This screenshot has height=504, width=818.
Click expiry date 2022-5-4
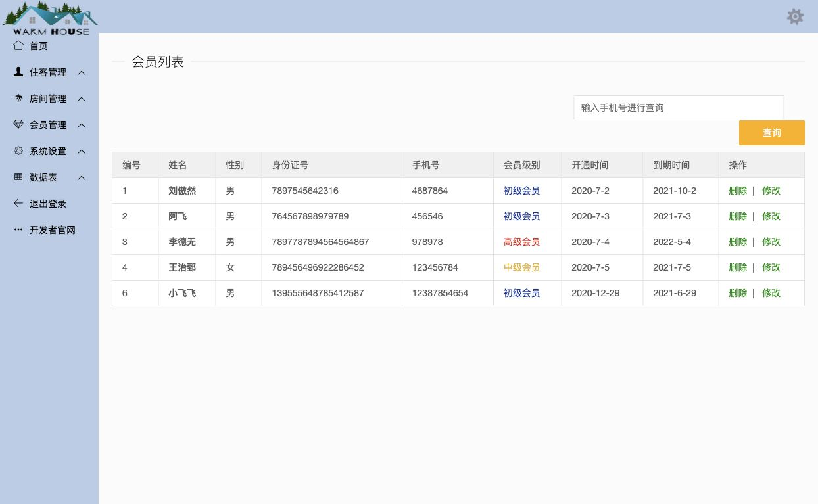pyautogui.click(x=672, y=242)
